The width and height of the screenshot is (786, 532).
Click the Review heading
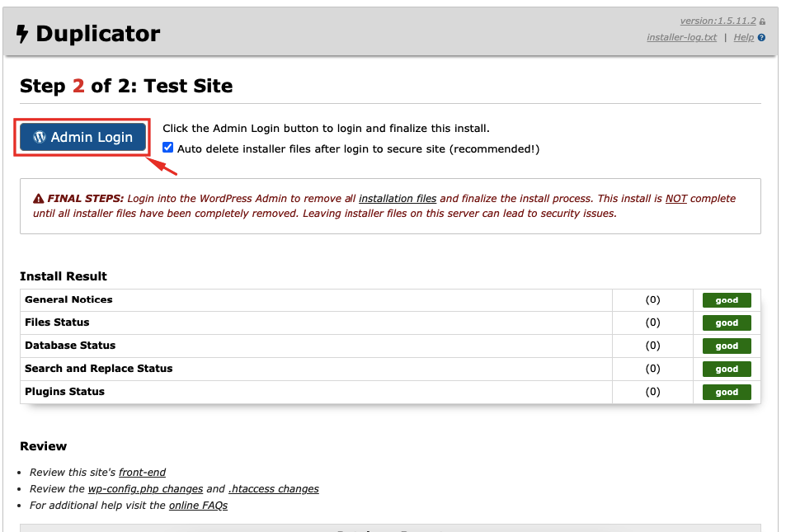[x=44, y=446]
